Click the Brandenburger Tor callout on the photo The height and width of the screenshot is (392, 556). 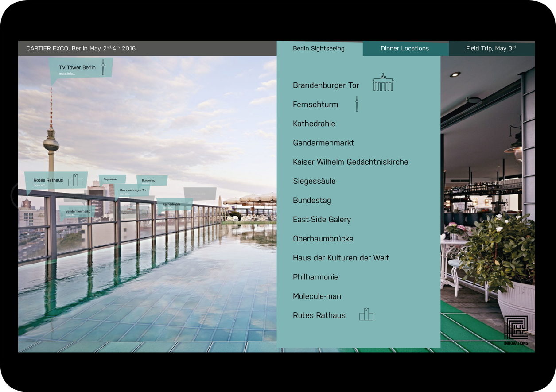pyautogui.click(x=133, y=190)
